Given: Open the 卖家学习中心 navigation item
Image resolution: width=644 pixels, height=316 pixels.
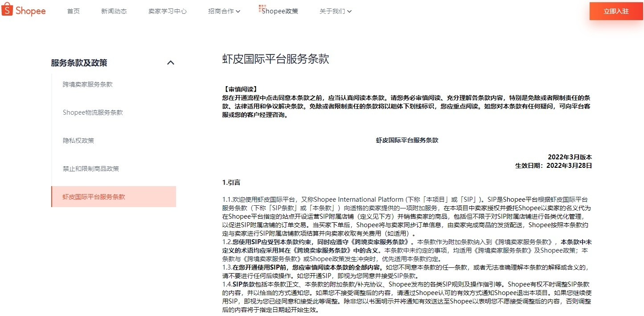Looking at the screenshot, I should click(x=168, y=11).
